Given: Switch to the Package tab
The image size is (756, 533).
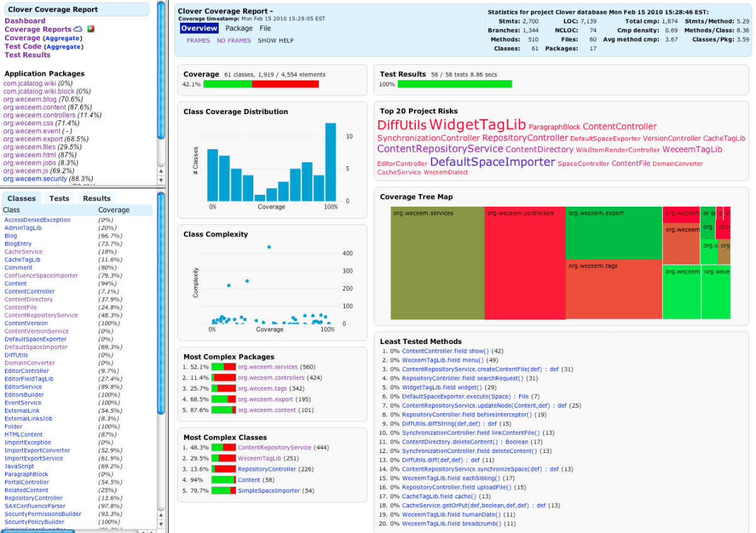Looking at the screenshot, I should [239, 28].
